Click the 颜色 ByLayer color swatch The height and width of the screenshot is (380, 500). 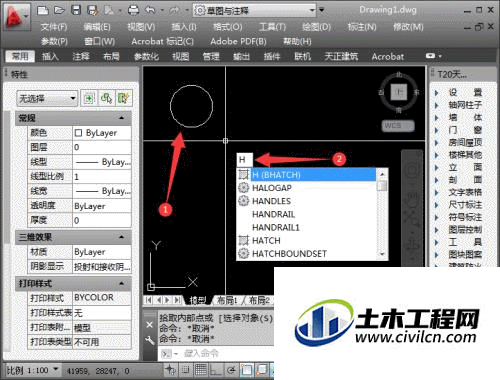[78, 133]
